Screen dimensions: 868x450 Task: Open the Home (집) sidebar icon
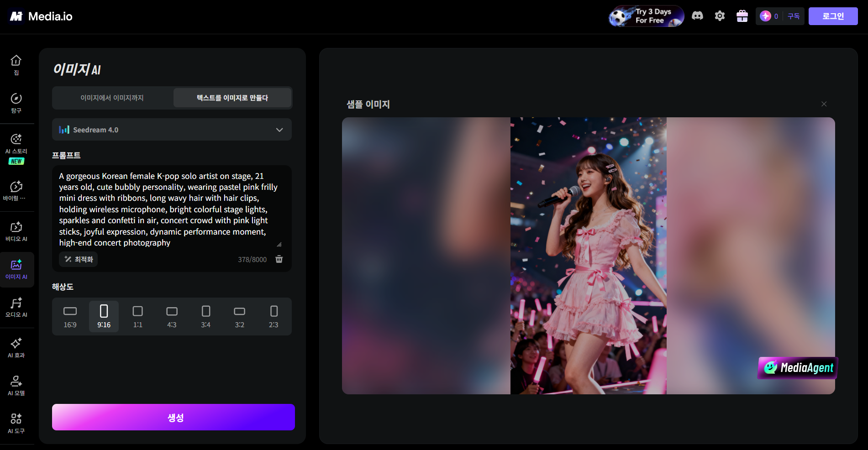pos(16,65)
